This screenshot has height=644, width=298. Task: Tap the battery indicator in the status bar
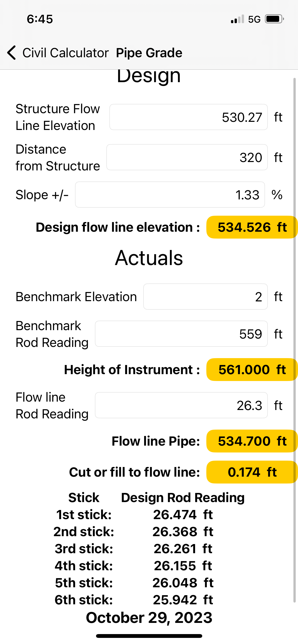(x=273, y=19)
